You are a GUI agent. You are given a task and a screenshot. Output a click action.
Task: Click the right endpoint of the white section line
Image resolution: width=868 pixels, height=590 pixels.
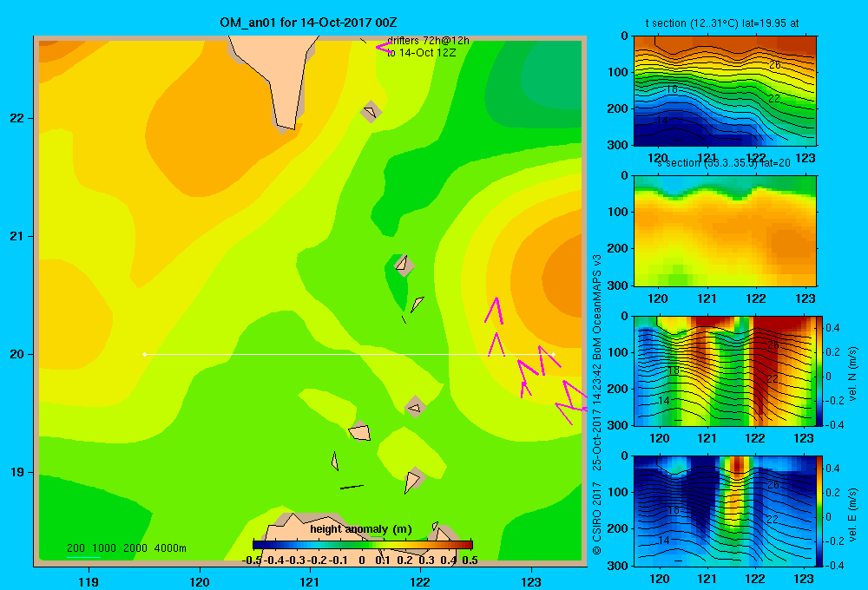[554, 354]
